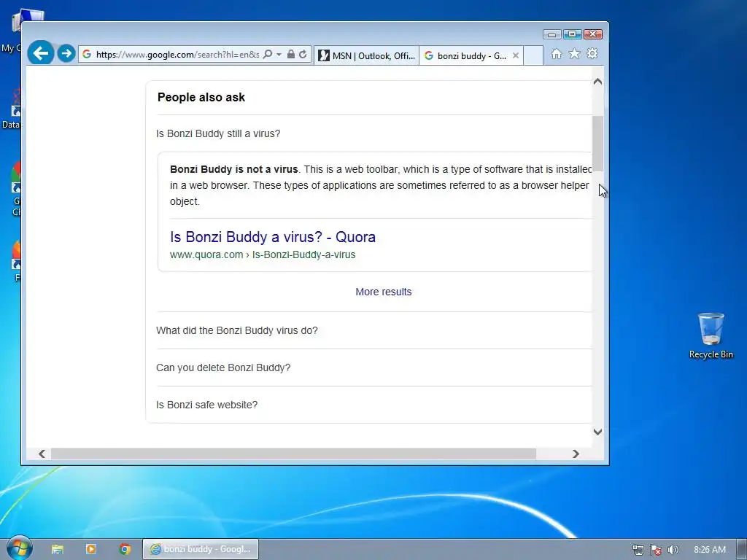This screenshot has height=560, width=747.
Task: Open Favorites with the star icon
Action: coord(575,54)
